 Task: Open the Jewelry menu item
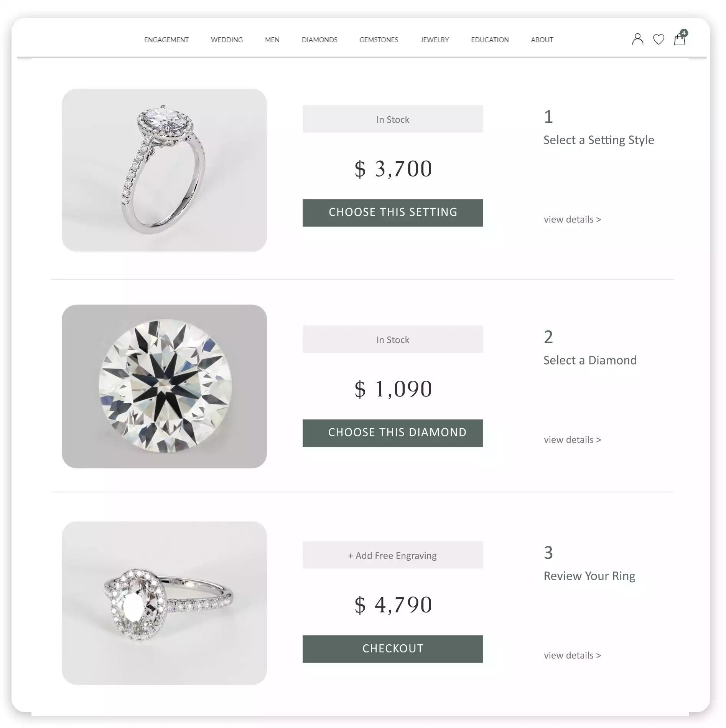click(x=435, y=40)
